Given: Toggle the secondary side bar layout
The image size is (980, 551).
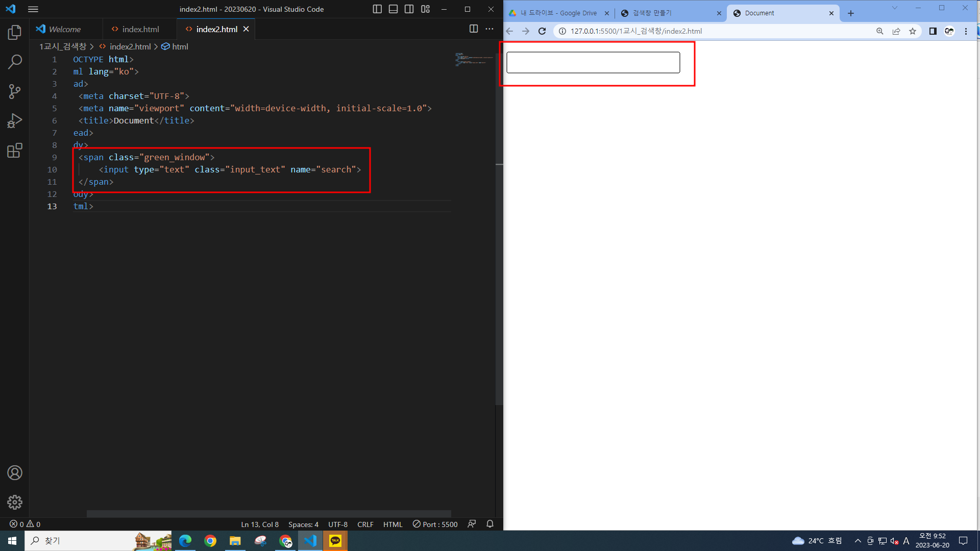Looking at the screenshot, I should tap(409, 9).
